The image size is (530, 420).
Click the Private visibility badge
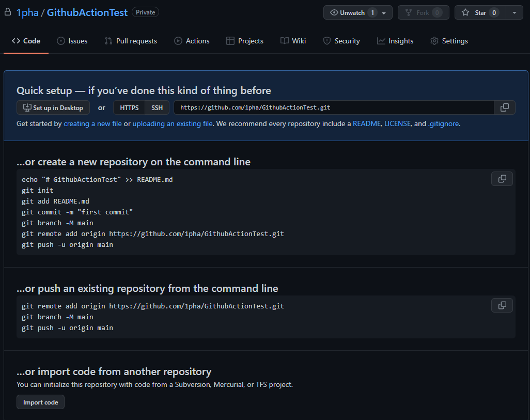pos(145,12)
